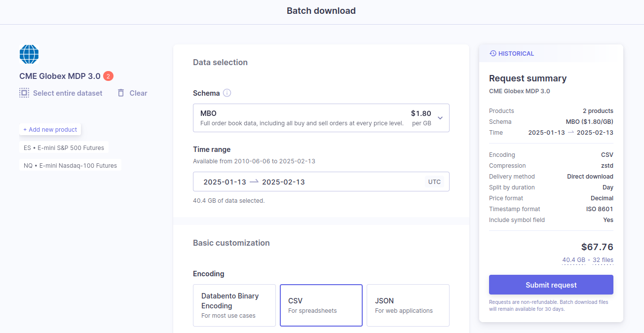
Task: Open the schema dropdown chevron
Action: 440,118
